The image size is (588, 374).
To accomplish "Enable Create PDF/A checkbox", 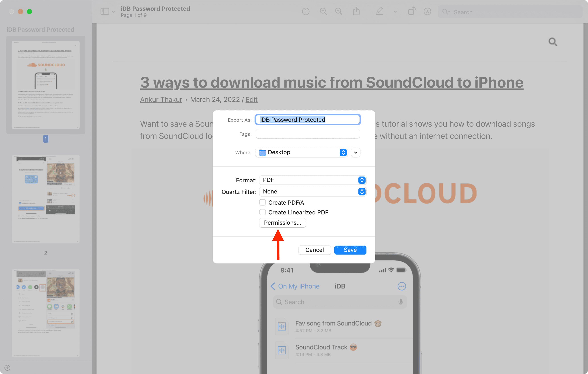I will coord(263,202).
